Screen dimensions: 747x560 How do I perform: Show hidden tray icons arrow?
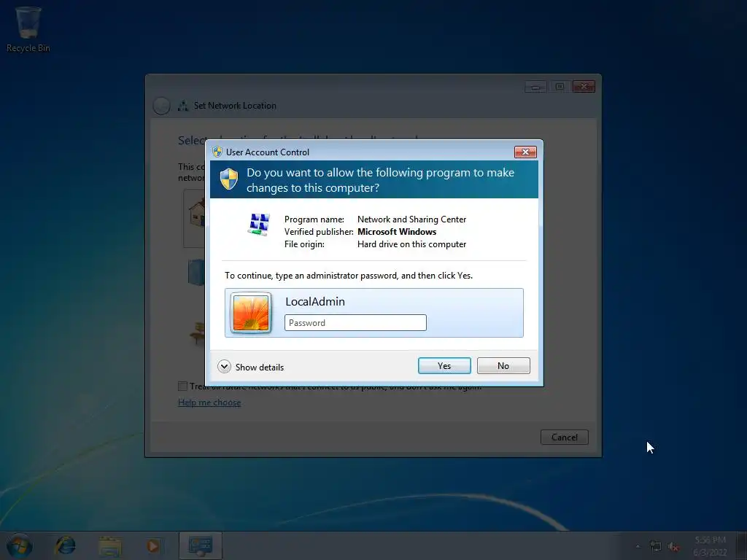tap(638, 546)
